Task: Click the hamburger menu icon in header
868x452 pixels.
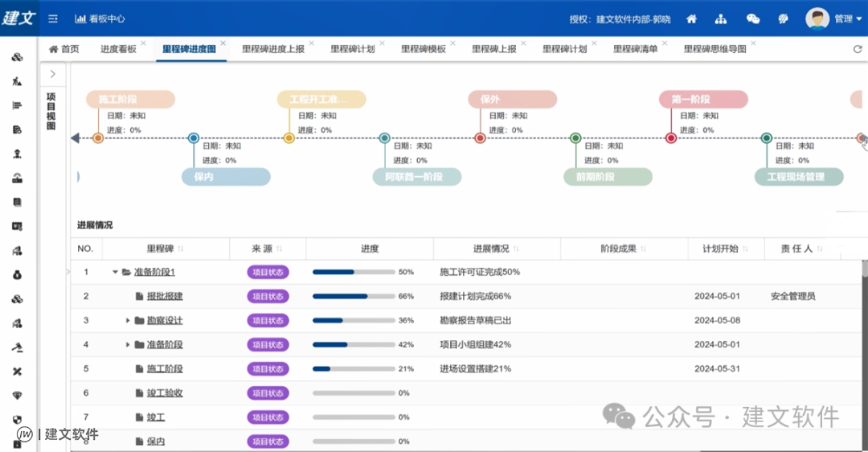Action: (x=53, y=18)
